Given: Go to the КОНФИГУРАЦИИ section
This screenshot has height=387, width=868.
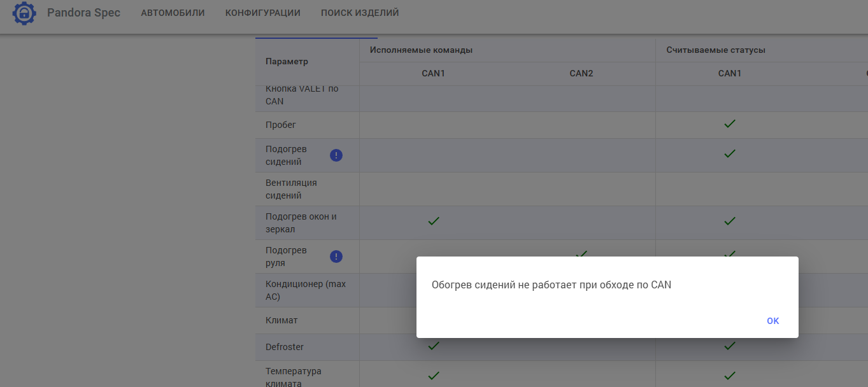Looking at the screenshot, I should tap(262, 13).
